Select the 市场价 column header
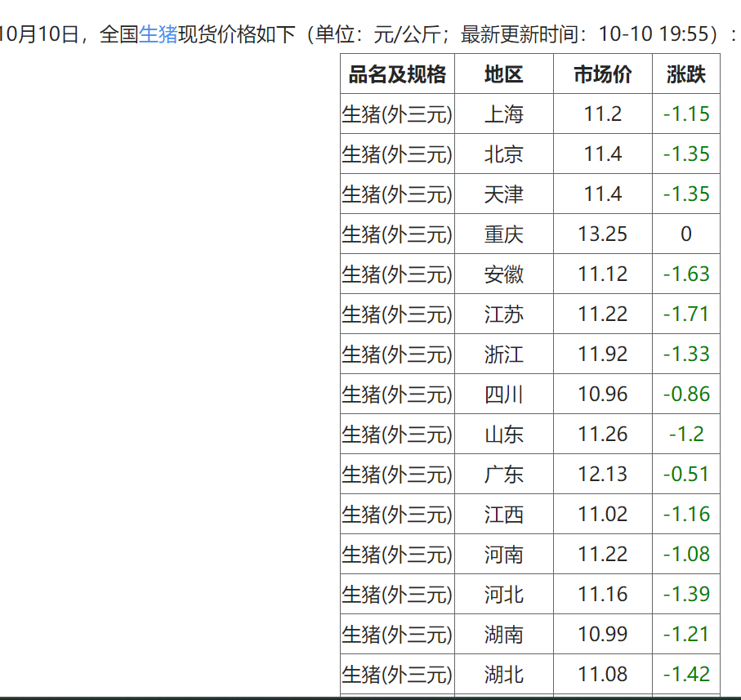The height and width of the screenshot is (700, 741). tap(603, 74)
